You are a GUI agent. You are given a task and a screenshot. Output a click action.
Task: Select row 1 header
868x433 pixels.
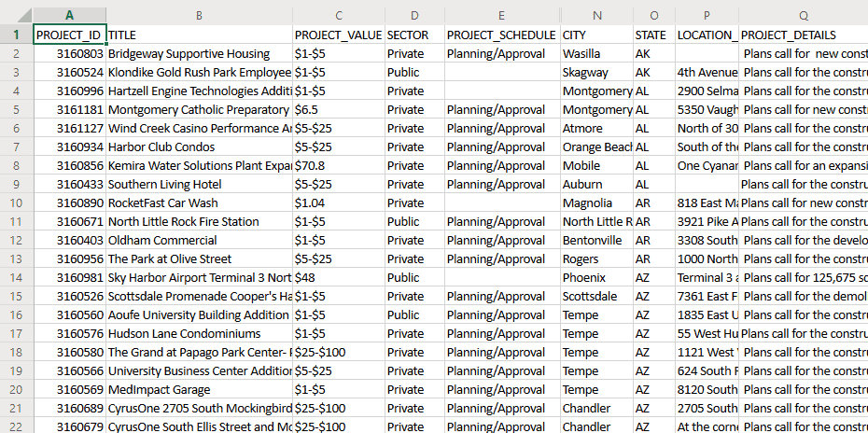(17, 35)
